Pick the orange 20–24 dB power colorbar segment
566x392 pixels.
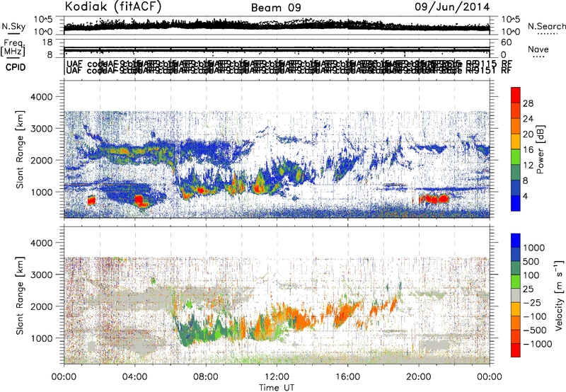click(x=516, y=126)
